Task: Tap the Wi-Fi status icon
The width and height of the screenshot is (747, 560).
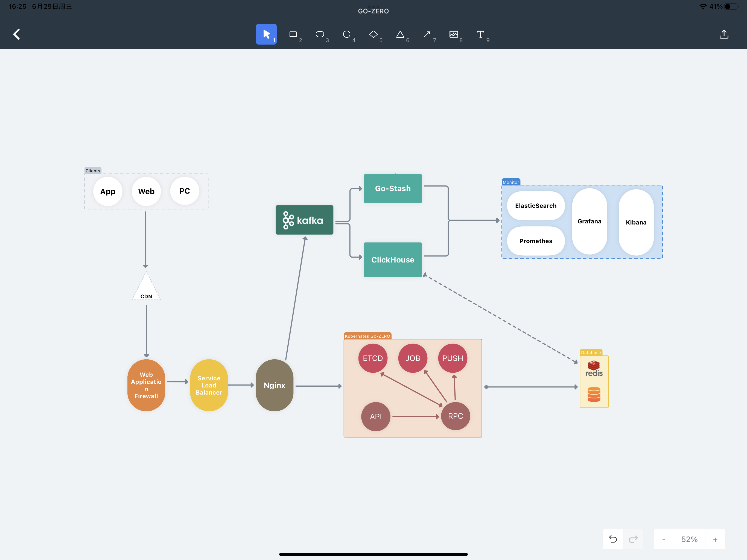Action: point(703,6)
